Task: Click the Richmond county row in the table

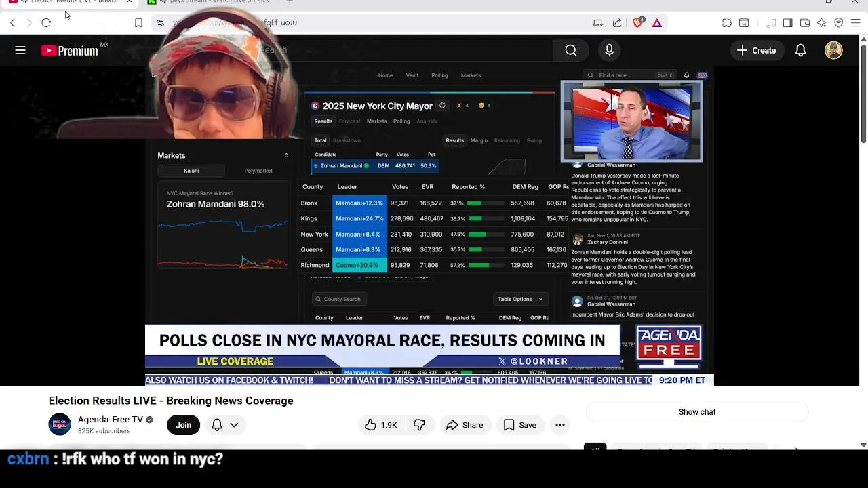Action: pyautogui.click(x=433, y=265)
